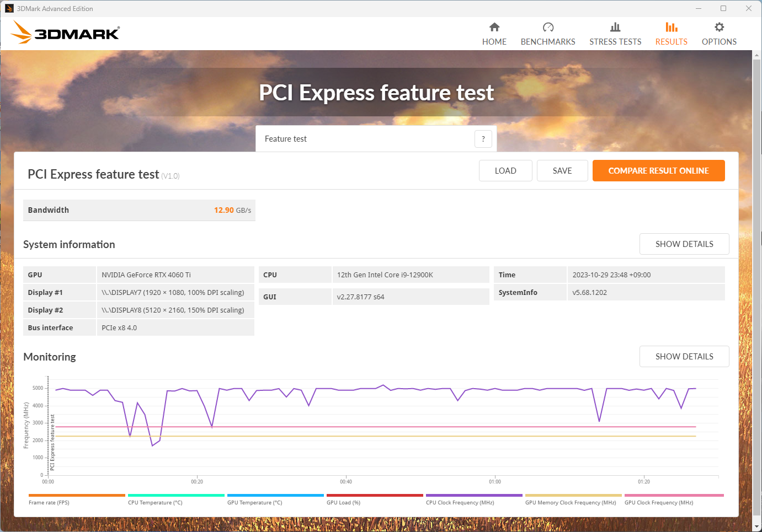
Task: Click the Stress Tests bar chart icon
Action: point(615,27)
